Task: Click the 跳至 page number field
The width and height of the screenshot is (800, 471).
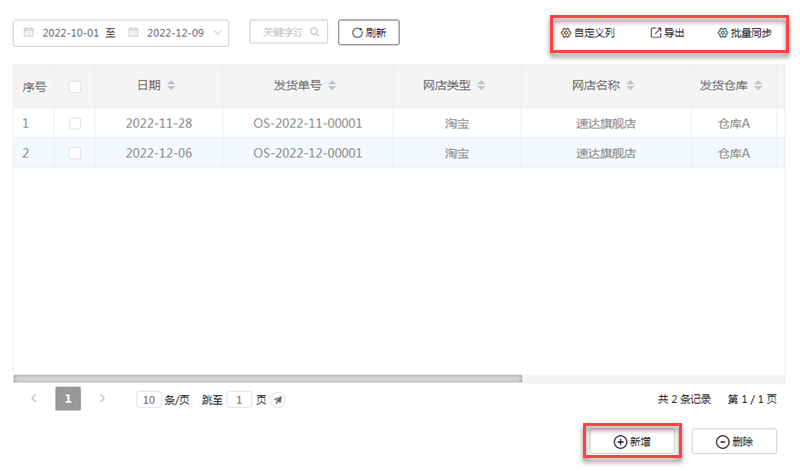Action: click(x=239, y=400)
